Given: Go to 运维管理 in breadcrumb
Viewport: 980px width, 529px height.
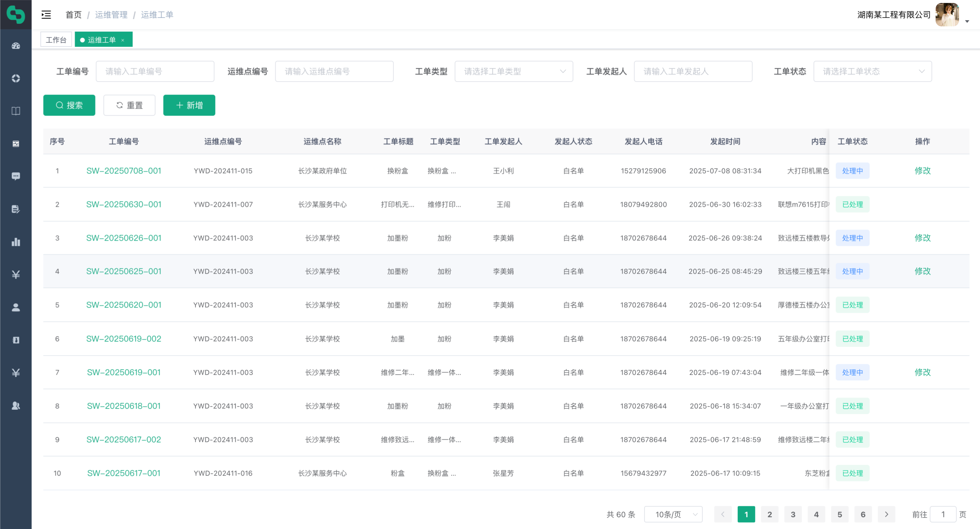Looking at the screenshot, I should 111,14.
